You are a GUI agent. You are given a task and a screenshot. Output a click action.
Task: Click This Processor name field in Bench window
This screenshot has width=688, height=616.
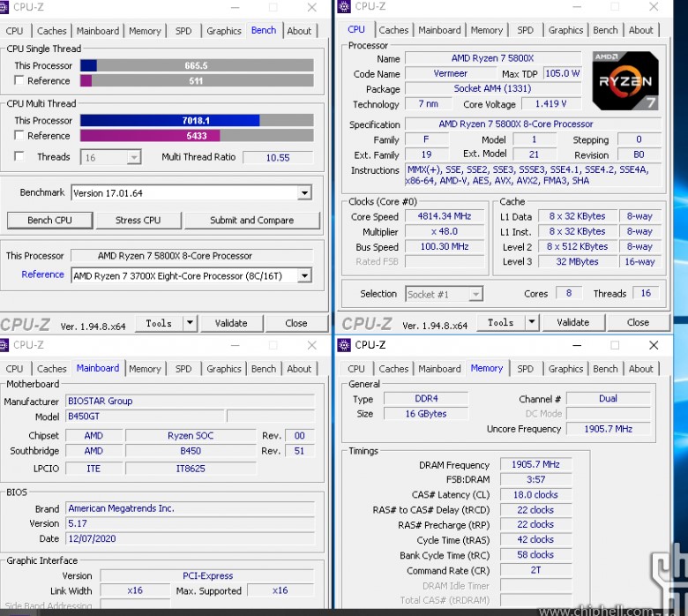pos(192,256)
